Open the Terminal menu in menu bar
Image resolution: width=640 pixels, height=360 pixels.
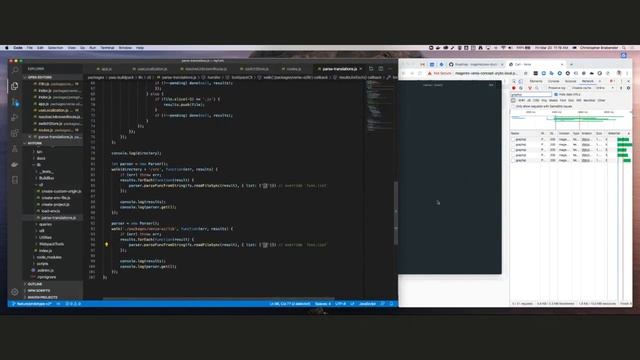click(x=107, y=48)
